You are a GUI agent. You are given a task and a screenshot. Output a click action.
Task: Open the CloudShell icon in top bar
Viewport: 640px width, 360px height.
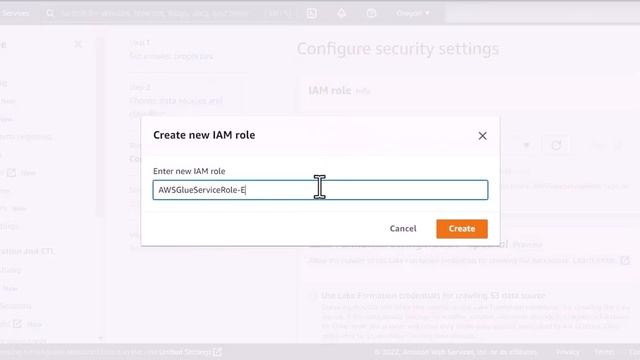tap(312, 13)
